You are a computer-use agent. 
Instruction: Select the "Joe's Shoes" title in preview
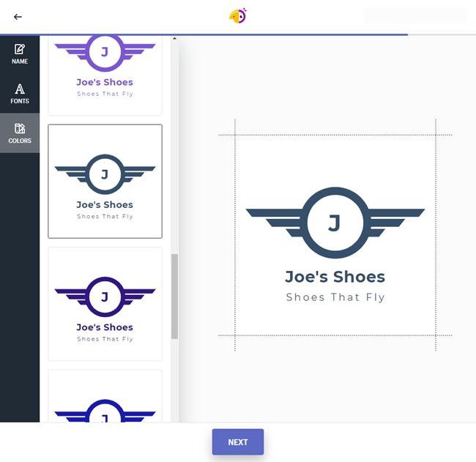click(x=335, y=277)
